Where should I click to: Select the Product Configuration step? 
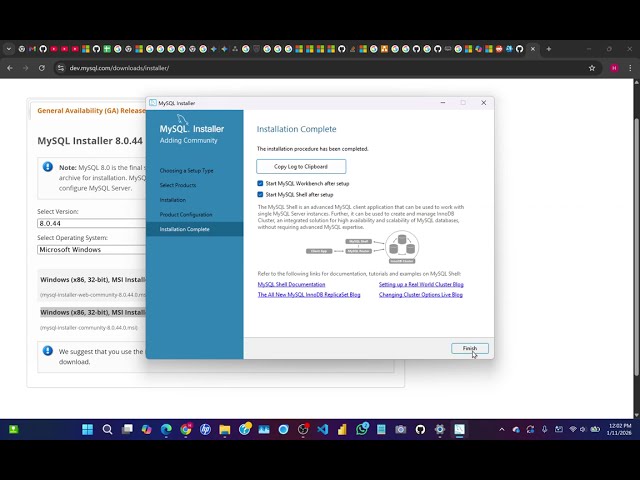186,215
